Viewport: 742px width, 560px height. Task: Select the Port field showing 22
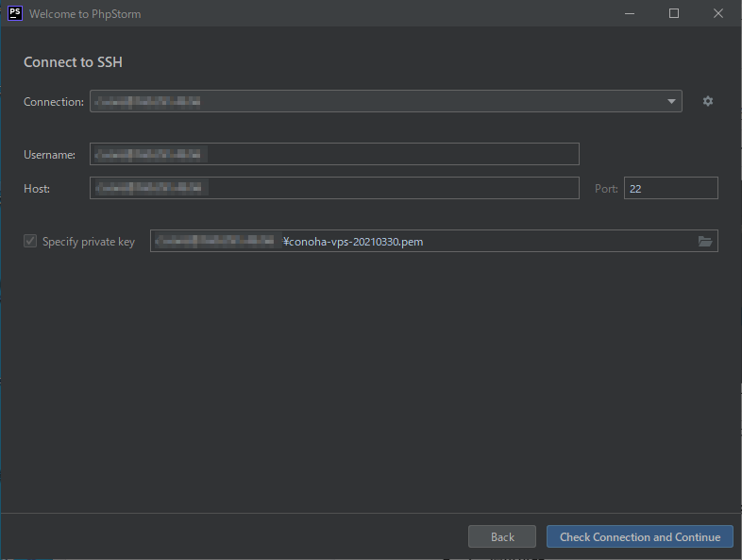(670, 188)
